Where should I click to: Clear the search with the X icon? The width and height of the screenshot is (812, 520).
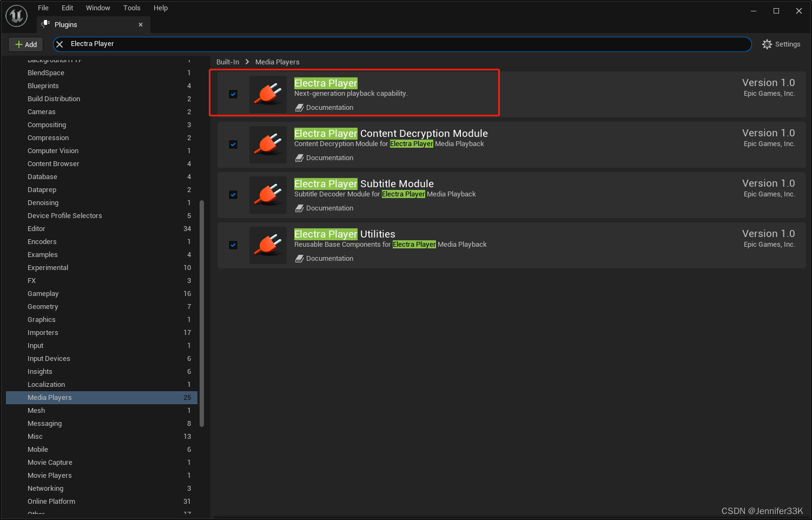coord(60,44)
